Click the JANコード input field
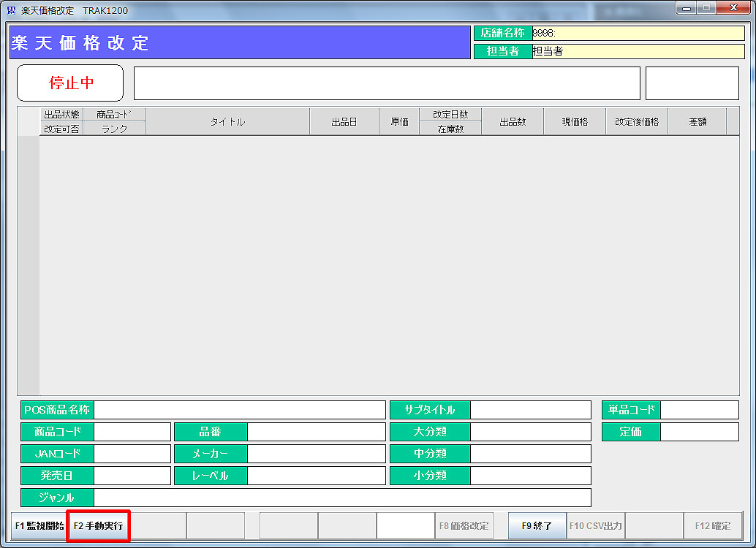Image resolution: width=756 pixels, height=548 pixels. tap(132, 454)
